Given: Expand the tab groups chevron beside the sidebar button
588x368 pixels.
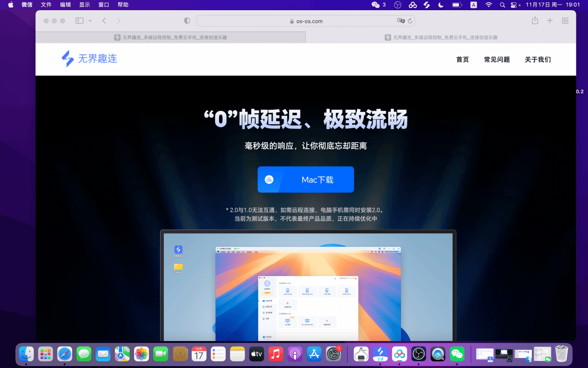Looking at the screenshot, I should (x=90, y=20).
